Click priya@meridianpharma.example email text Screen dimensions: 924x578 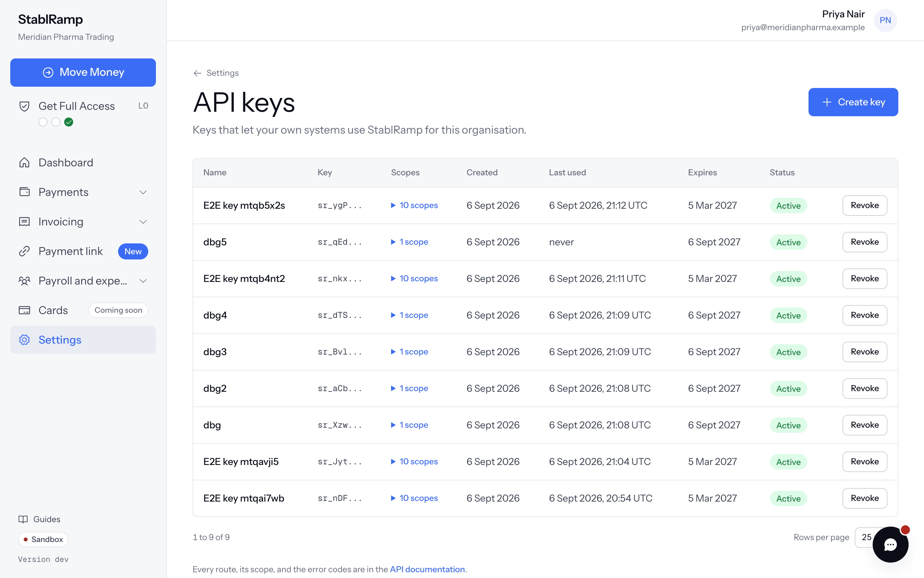point(803,28)
